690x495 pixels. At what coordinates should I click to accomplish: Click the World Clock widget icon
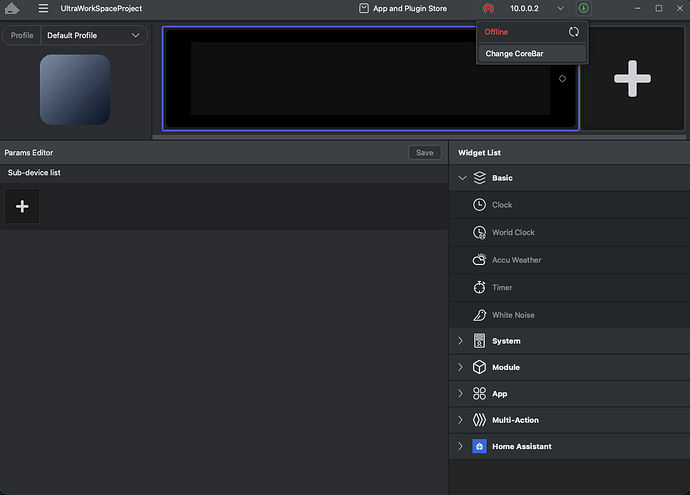479,232
